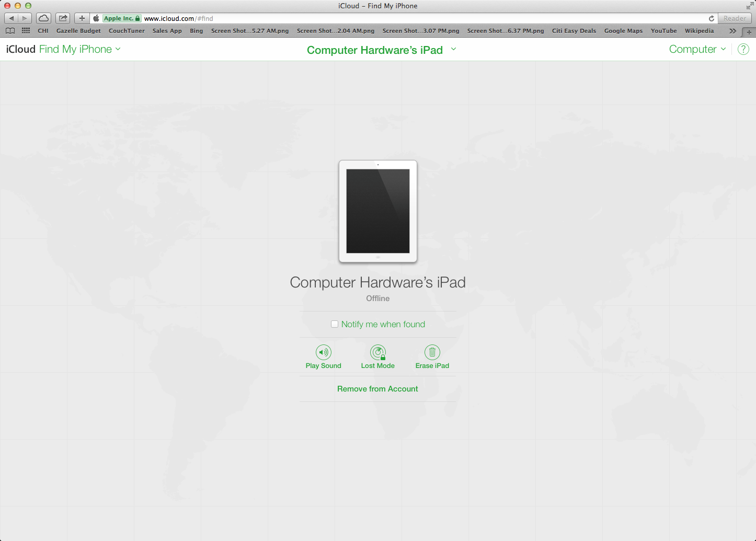Open the Wikipedia bookmark
Image resolution: width=756 pixels, height=541 pixels.
(x=699, y=31)
